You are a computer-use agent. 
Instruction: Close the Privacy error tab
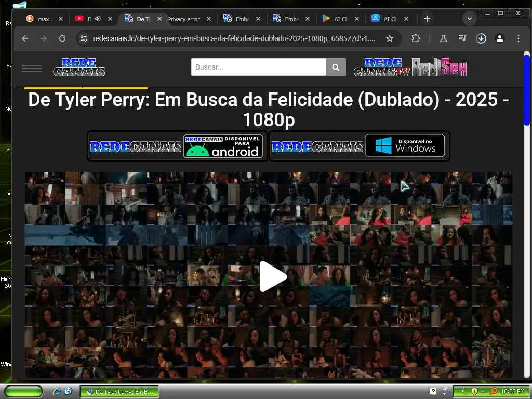click(209, 19)
